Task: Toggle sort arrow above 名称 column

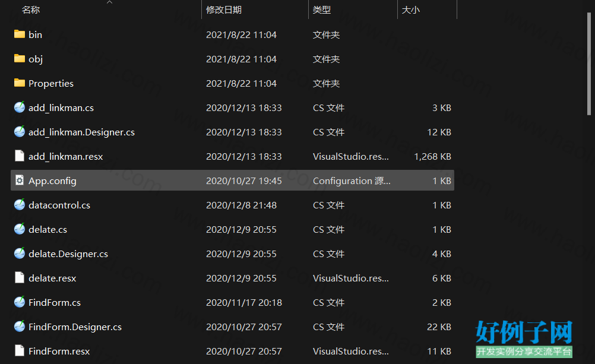Action: (110, 2)
